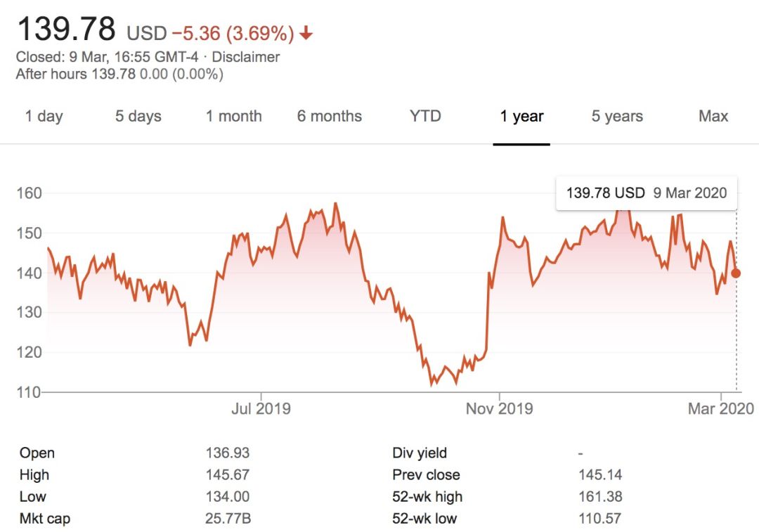Image resolution: width=759 pixels, height=532 pixels.
Task: Select the 1 year tab
Action: coord(521,116)
